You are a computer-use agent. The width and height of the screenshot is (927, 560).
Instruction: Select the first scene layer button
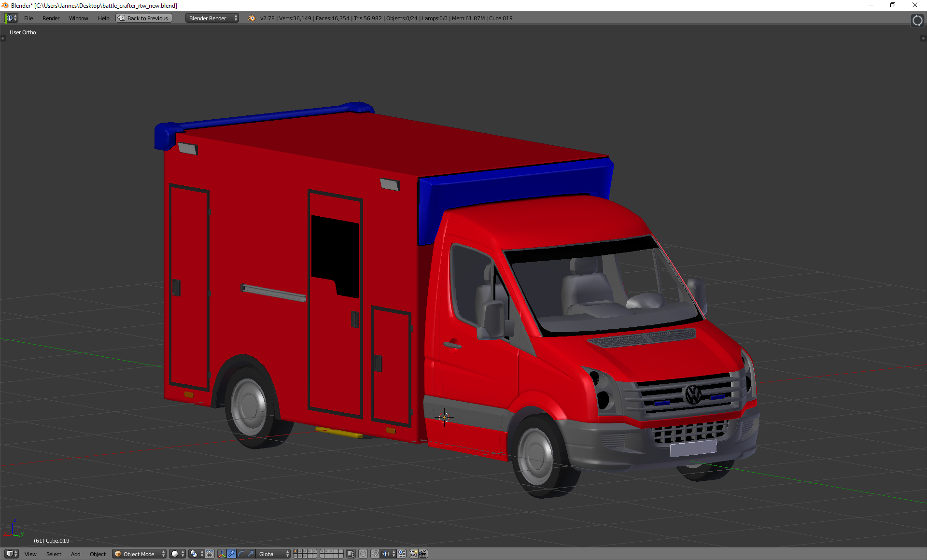tap(295, 551)
